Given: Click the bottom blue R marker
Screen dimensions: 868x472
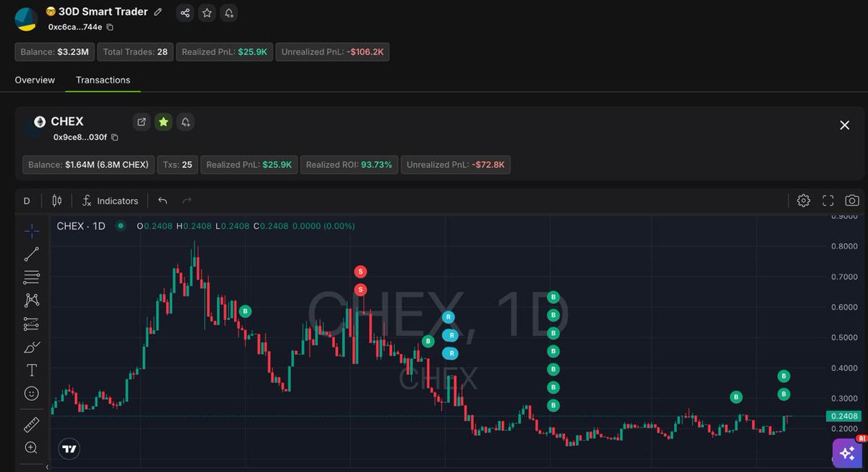Looking at the screenshot, I should pyautogui.click(x=450, y=353).
